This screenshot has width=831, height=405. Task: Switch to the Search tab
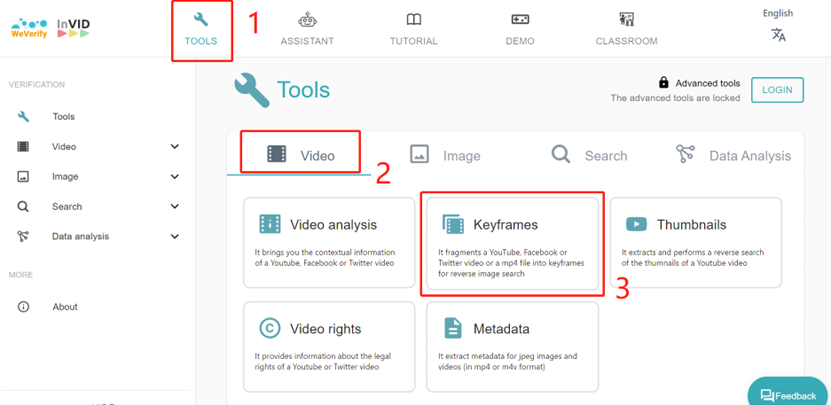click(589, 155)
